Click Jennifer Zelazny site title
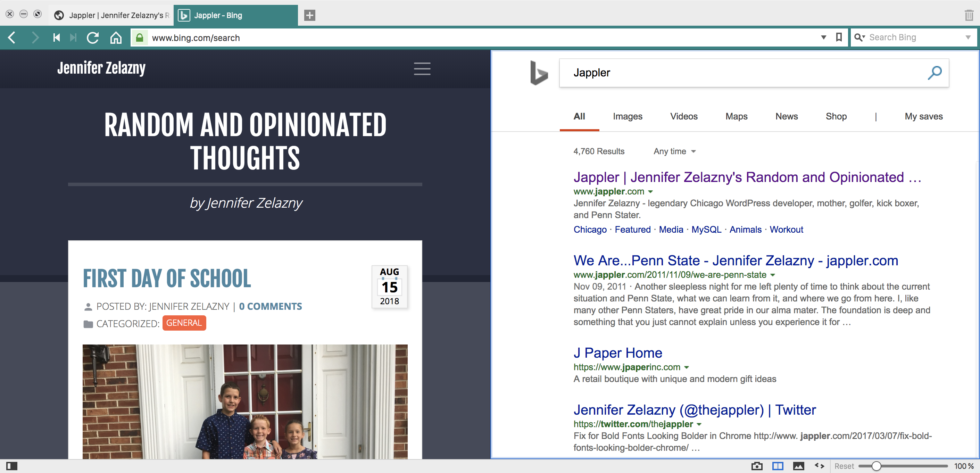980x473 pixels. (101, 68)
